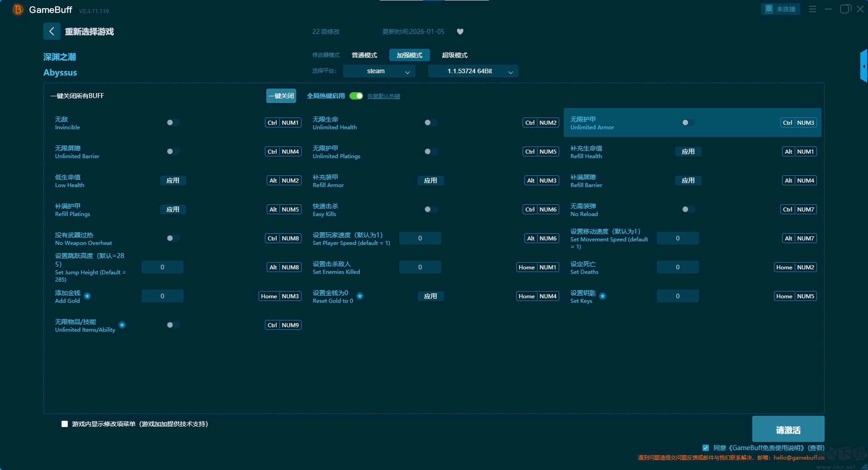The height and width of the screenshot is (470, 868).
Task: Click the 请激活 activate button
Action: [788, 429]
